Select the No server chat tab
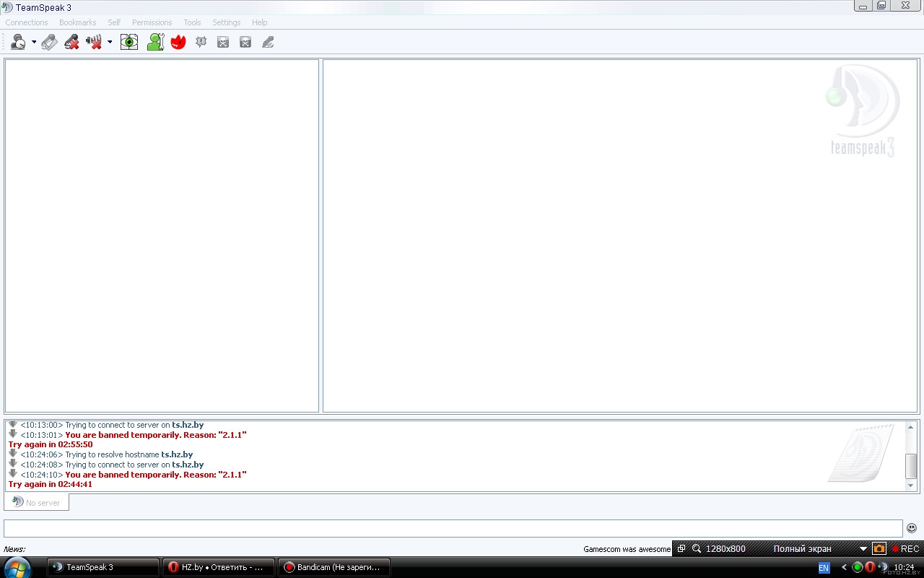Screen dimensions: 924x578 37,502
